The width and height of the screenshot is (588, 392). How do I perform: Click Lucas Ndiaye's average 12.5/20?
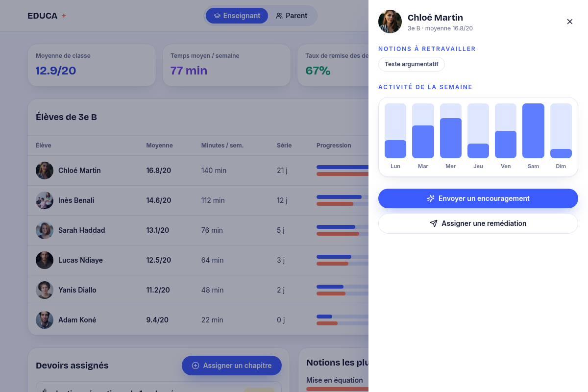(x=159, y=260)
